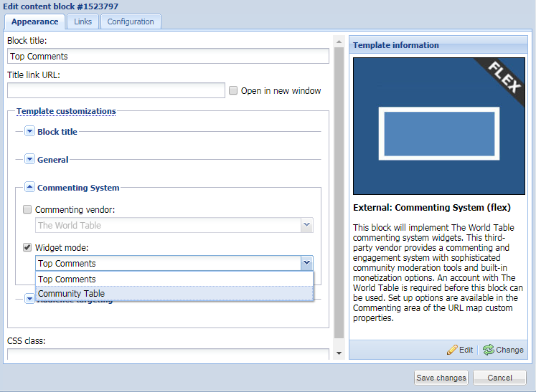Choose Community Table from the dropdown list
The image size is (536, 392).
[x=174, y=293]
